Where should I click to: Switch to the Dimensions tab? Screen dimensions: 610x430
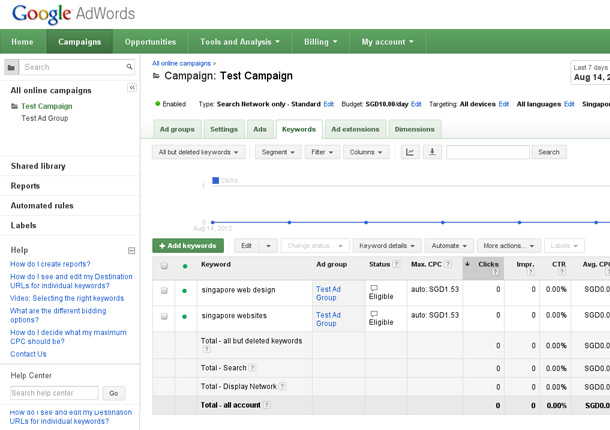point(414,129)
